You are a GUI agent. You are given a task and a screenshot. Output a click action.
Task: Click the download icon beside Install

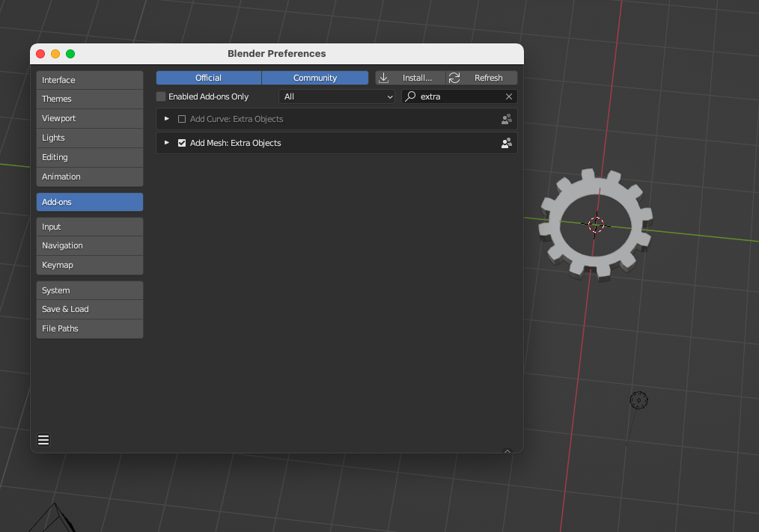(x=383, y=78)
